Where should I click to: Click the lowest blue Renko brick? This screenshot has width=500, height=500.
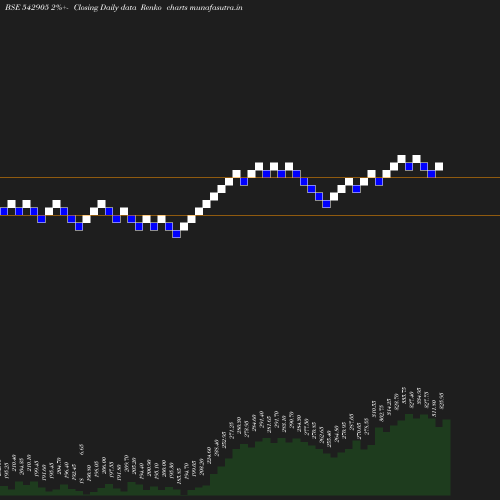coord(176,234)
